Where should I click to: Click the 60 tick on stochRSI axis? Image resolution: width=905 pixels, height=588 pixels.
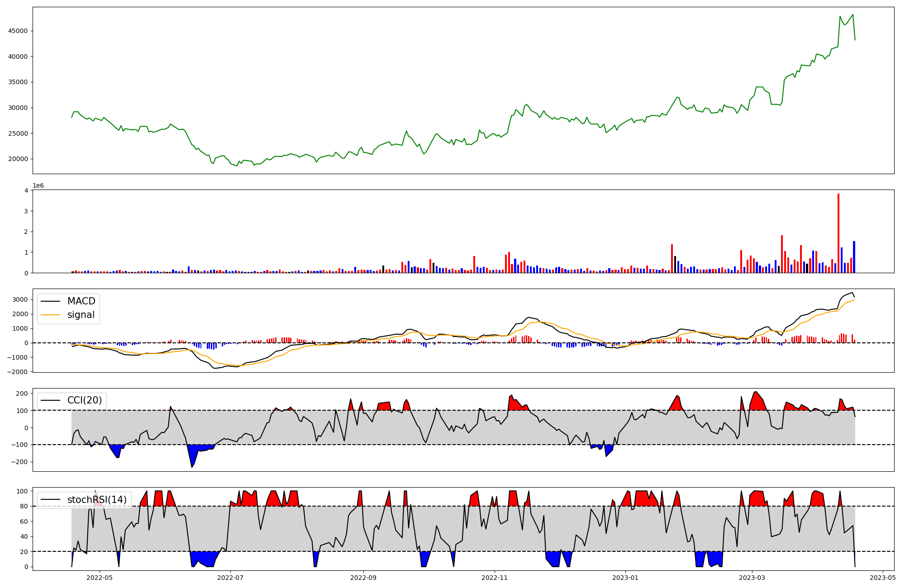(24, 522)
